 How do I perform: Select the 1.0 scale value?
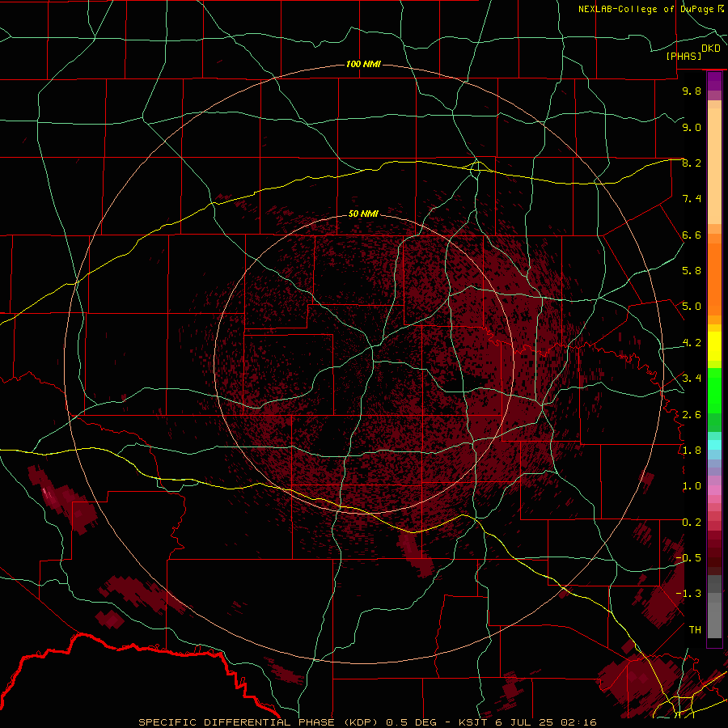click(692, 486)
